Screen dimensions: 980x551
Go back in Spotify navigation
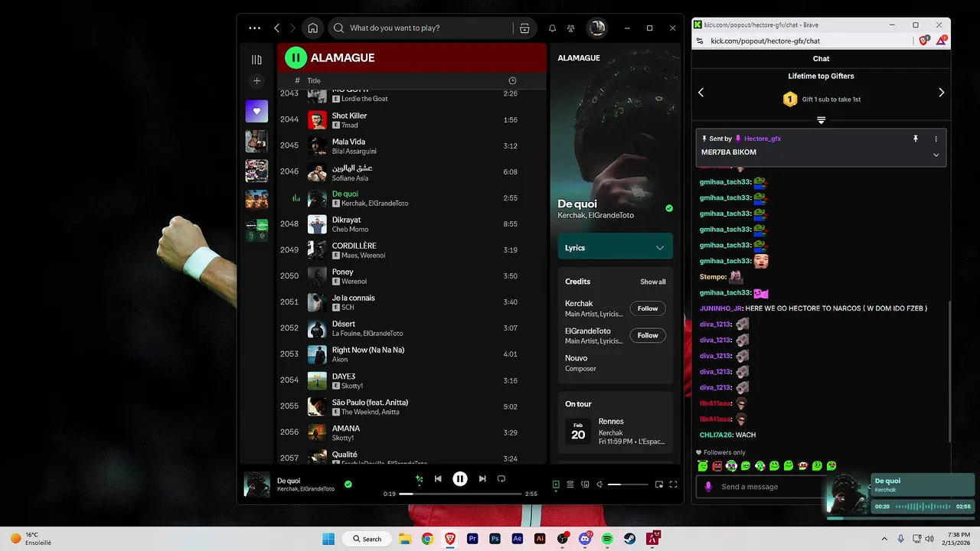tap(276, 28)
